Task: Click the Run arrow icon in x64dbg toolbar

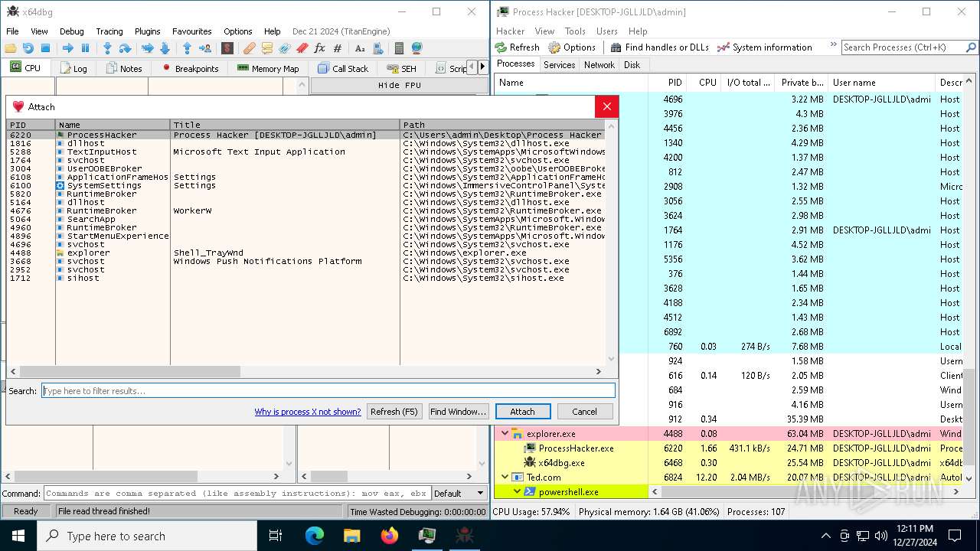Action: 67,48
